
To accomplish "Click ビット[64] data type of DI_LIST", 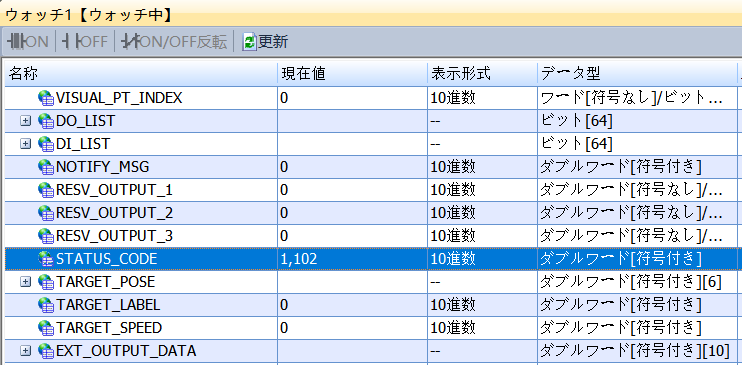I will click(576, 144).
